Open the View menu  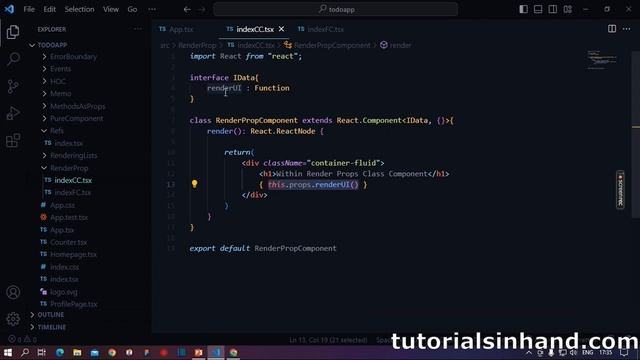[111, 9]
